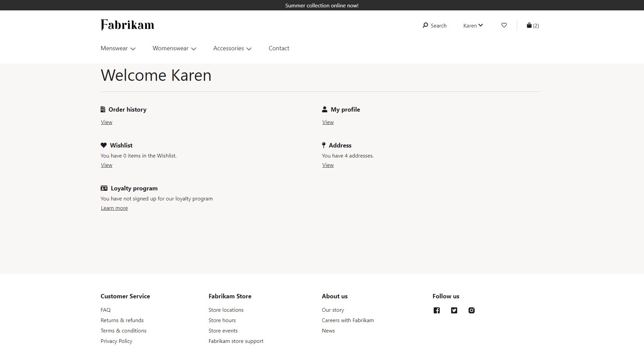
Task: Click the Wishlist heart section icon
Action: coord(104,145)
